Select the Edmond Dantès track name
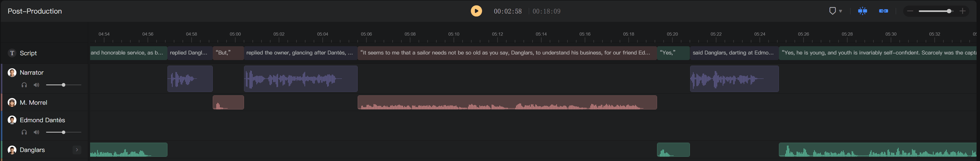 pos(42,120)
